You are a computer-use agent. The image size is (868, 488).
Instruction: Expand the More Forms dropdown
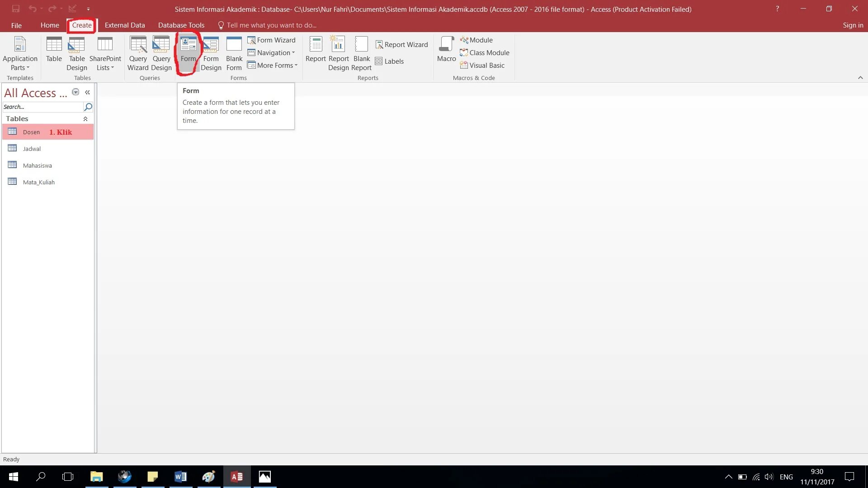(273, 66)
